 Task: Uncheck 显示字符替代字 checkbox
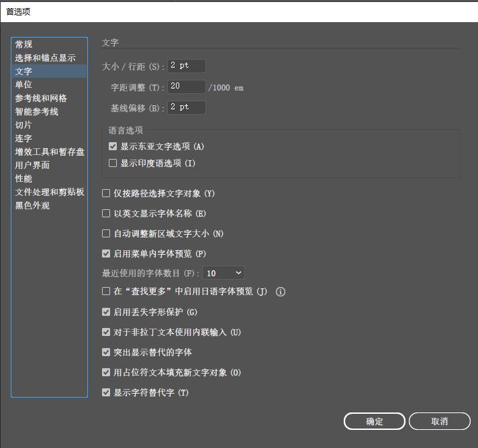pos(106,392)
